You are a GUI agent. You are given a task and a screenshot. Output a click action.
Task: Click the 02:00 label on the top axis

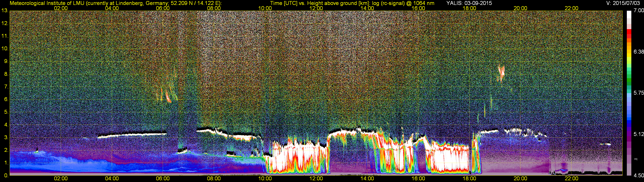(x=61, y=8)
